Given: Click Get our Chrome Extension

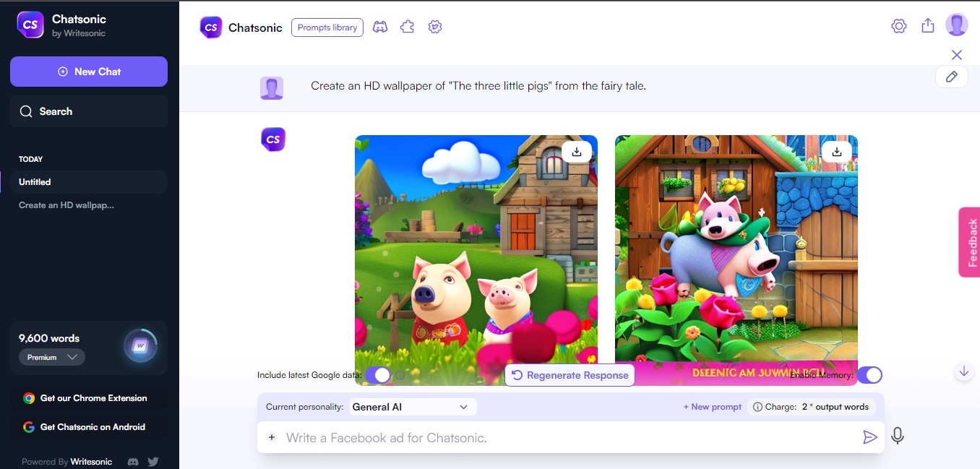Looking at the screenshot, I should (89, 398).
